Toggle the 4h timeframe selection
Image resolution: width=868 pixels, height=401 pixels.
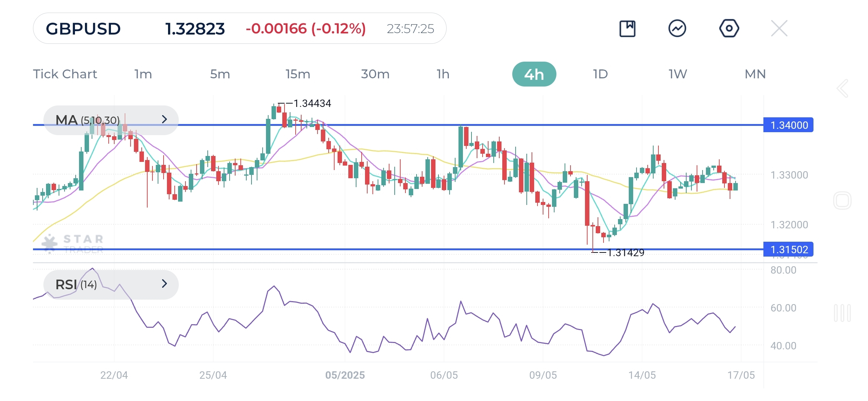tap(534, 74)
